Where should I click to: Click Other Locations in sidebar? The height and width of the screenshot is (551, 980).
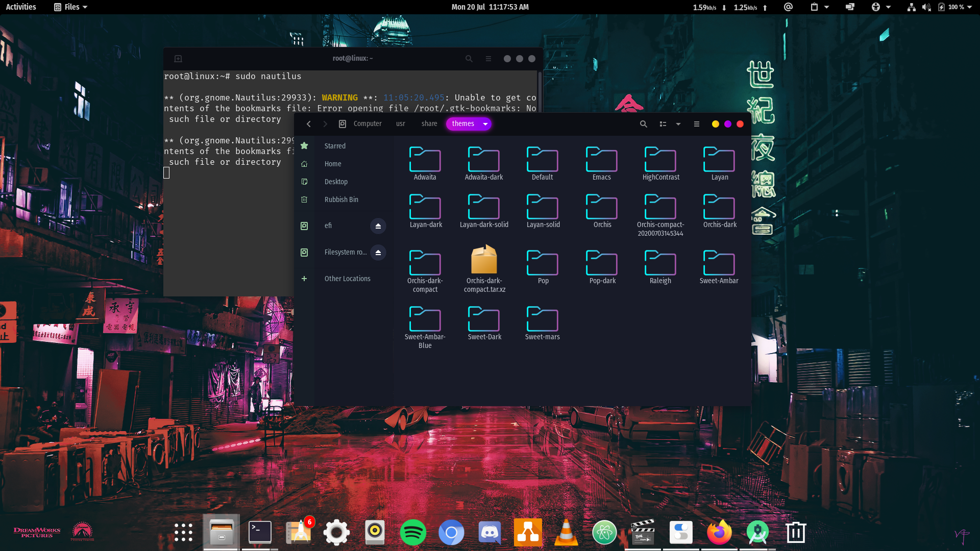[x=347, y=279]
